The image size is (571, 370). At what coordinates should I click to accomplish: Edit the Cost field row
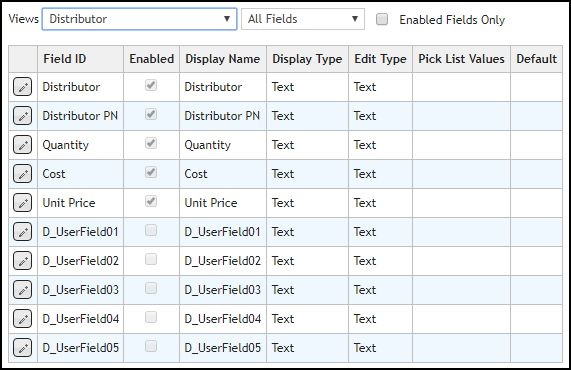(x=23, y=174)
